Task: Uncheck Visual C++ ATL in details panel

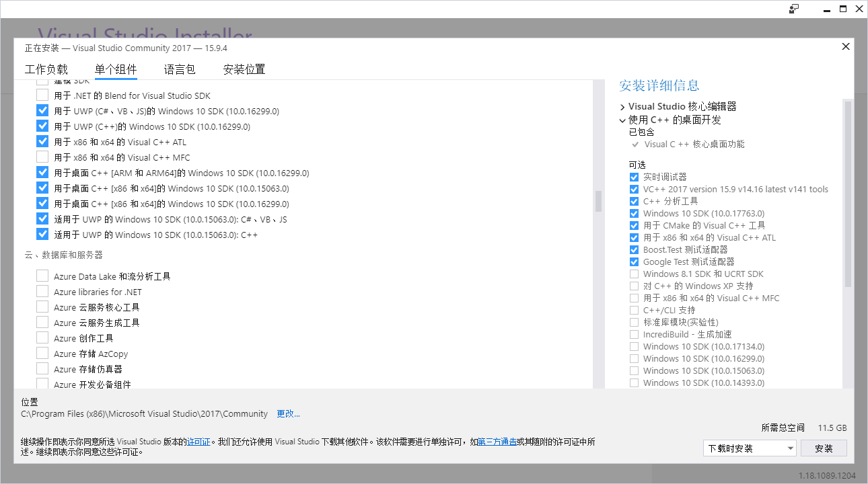Action: click(x=634, y=237)
